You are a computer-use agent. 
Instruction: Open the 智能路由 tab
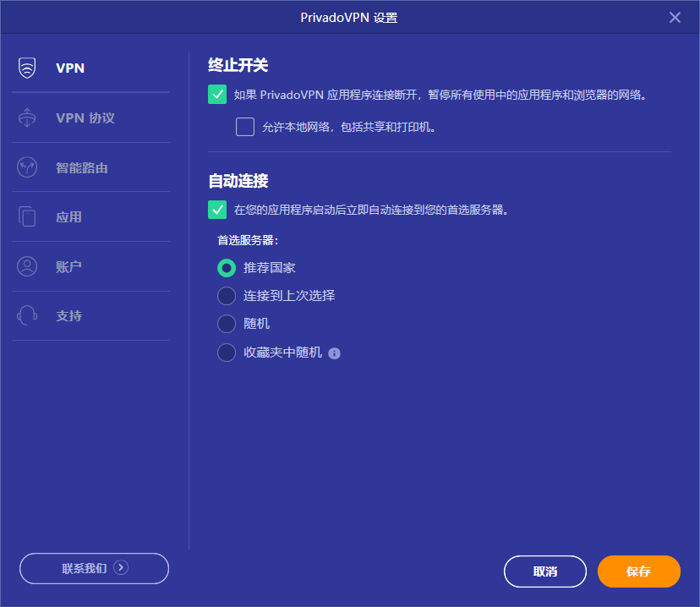point(91,167)
